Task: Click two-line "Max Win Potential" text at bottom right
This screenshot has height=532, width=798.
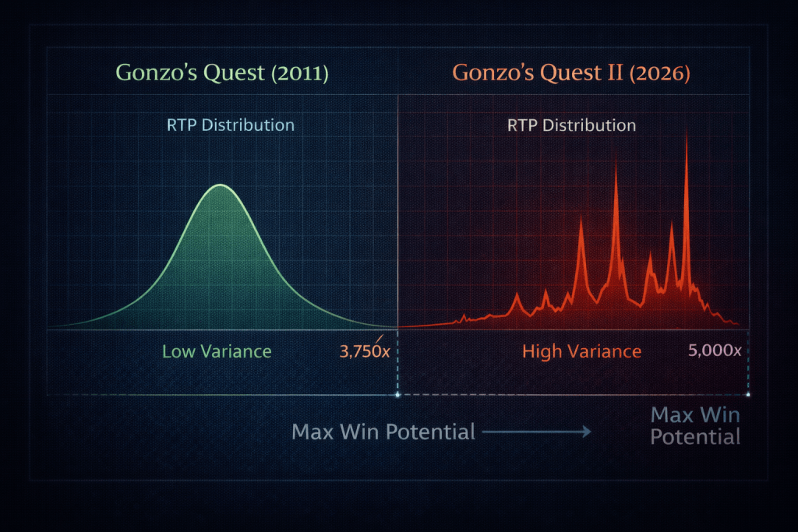Action: coord(695,425)
